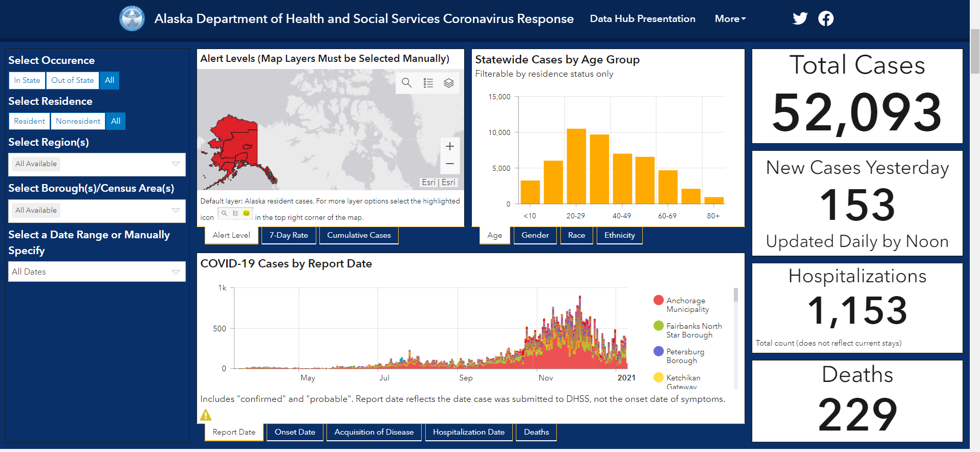Screen dimensions: 980x452
Task: Open the More menu in header
Action: [730, 19]
